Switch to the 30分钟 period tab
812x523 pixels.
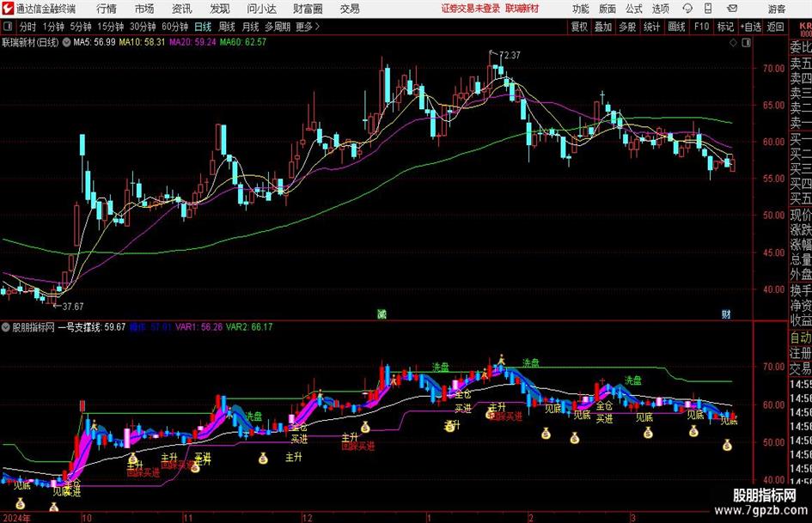143,27
